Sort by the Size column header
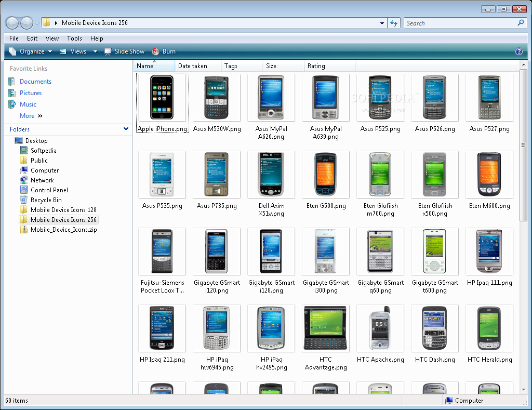Image resolution: width=532 pixels, height=410 pixels. [283, 66]
